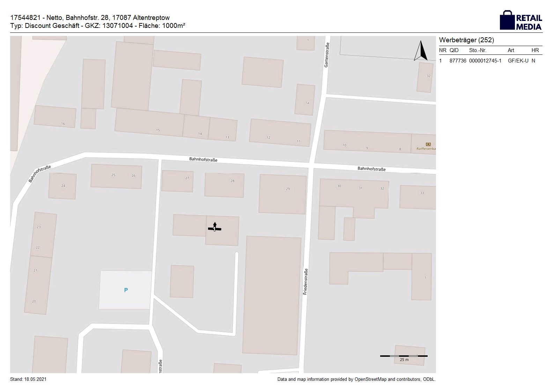Click the Netto Bahnhofstr. 28 title line
554x392 pixels.
90,18
